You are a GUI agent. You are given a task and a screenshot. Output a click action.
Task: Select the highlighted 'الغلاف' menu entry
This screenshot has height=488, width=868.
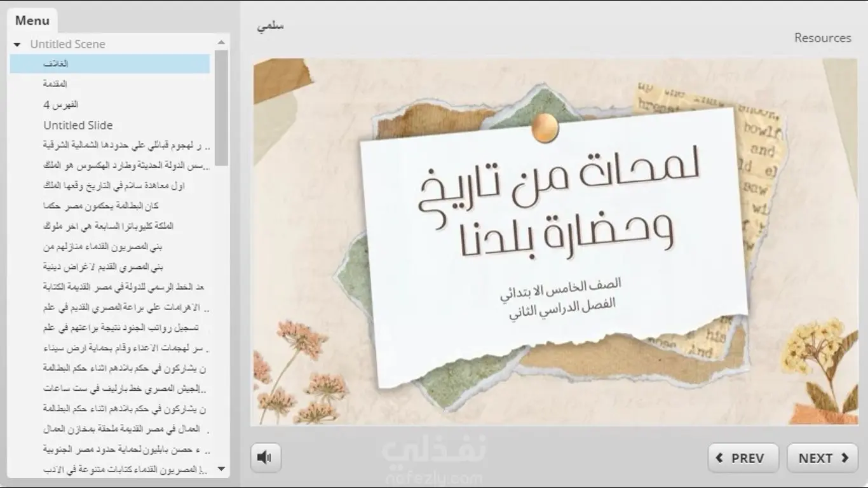click(109, 64)
